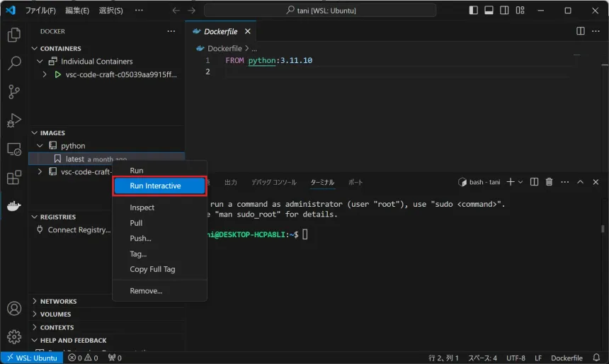Viewport: 609px width, 364px height.
Task: Collapse the python image tree node
Action: click(x=40, y=146)
